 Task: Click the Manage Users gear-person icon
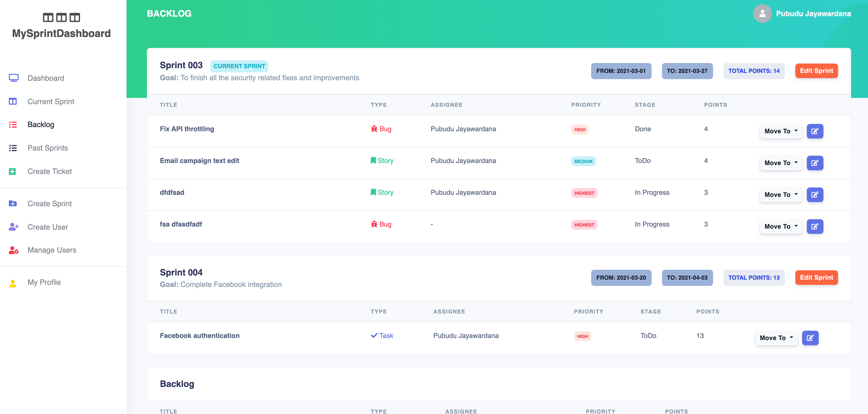14,250
